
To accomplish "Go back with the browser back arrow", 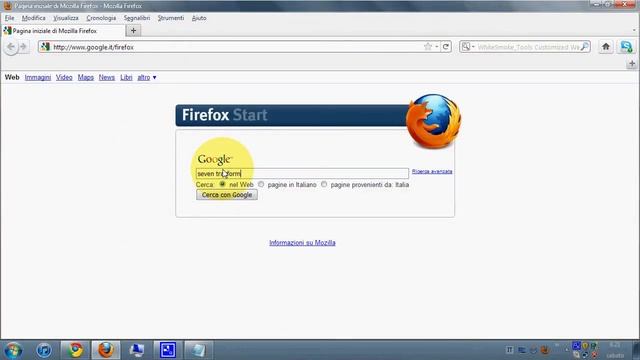I will coord(11,47).
